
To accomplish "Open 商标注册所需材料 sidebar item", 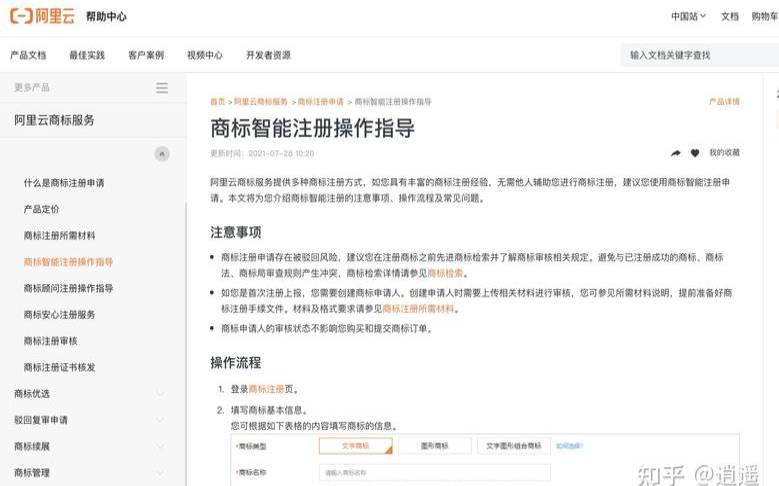I will click(60, 236).
